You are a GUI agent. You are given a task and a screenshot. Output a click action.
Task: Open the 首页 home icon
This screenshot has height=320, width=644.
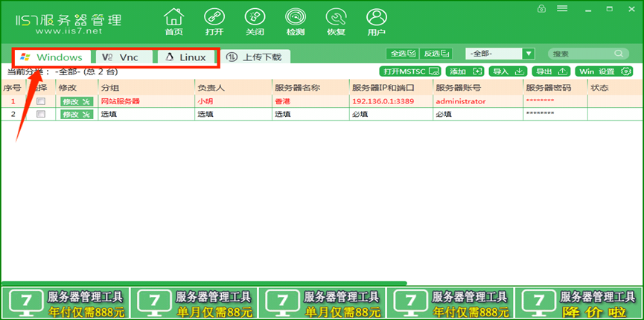pos(173,22)
